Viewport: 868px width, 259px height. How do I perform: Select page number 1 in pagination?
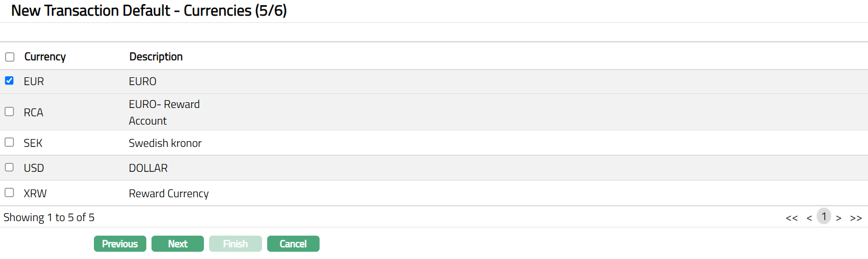[x=824, y=216]
